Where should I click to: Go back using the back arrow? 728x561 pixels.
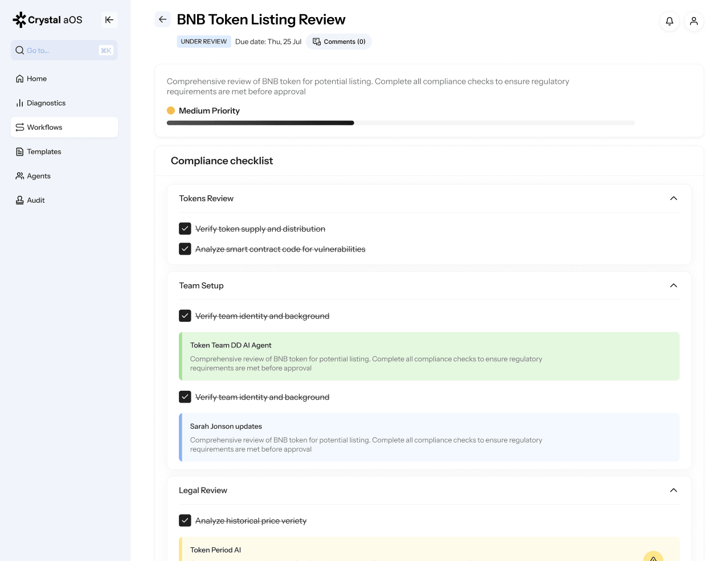[162, 19]
